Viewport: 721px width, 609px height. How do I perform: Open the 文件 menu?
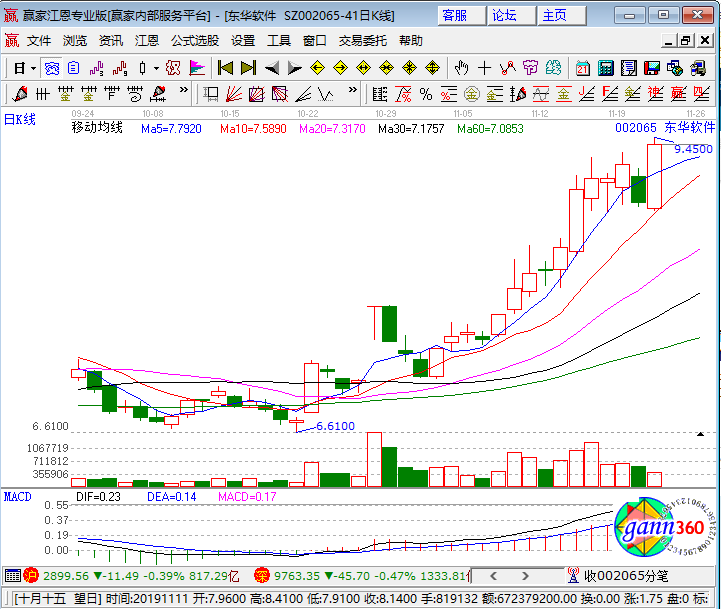point(39,41)
